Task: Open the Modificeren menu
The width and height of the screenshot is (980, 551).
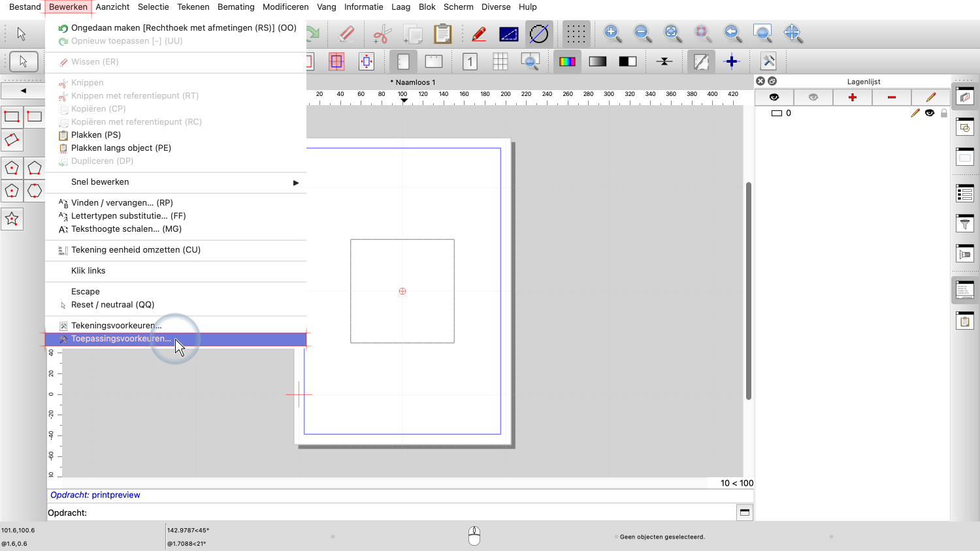Action: coord(286,7)
